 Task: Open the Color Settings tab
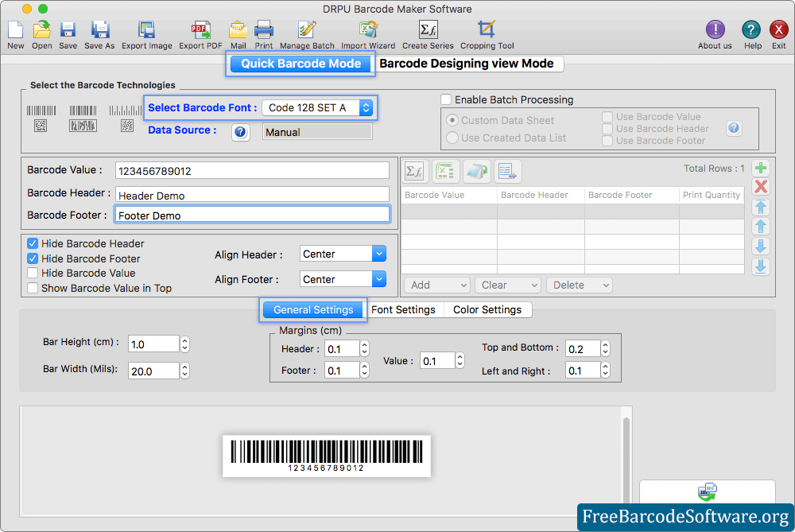[487, 309]
